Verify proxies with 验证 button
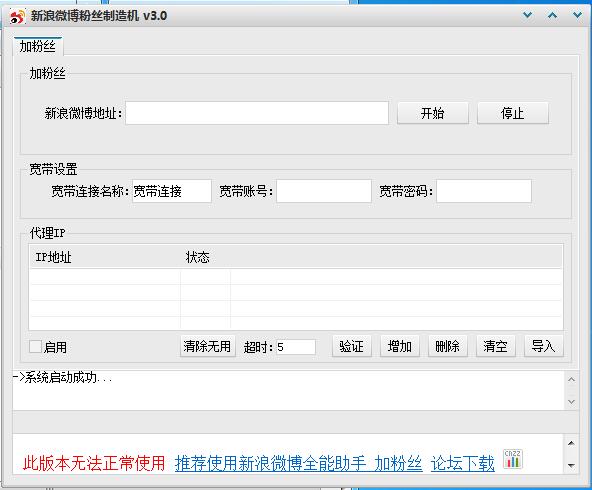This screenshot has height=490, width=592. pos(352,346)
